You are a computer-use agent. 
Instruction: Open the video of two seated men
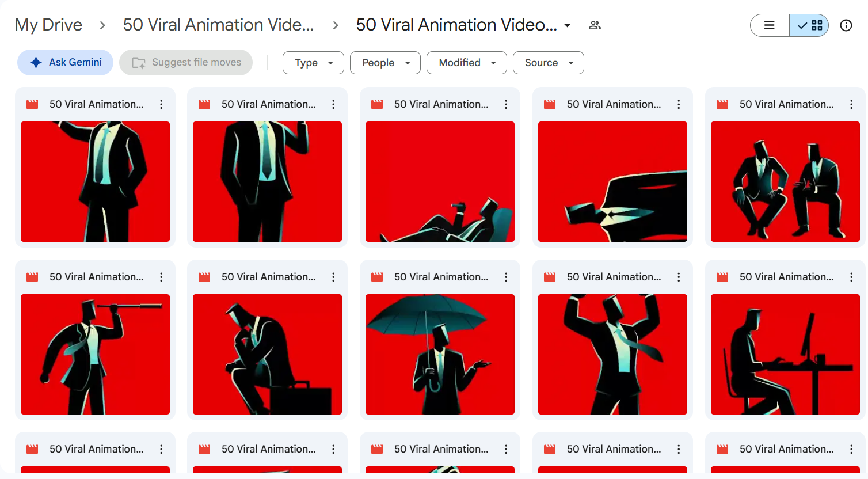click(x=785, y=181)
